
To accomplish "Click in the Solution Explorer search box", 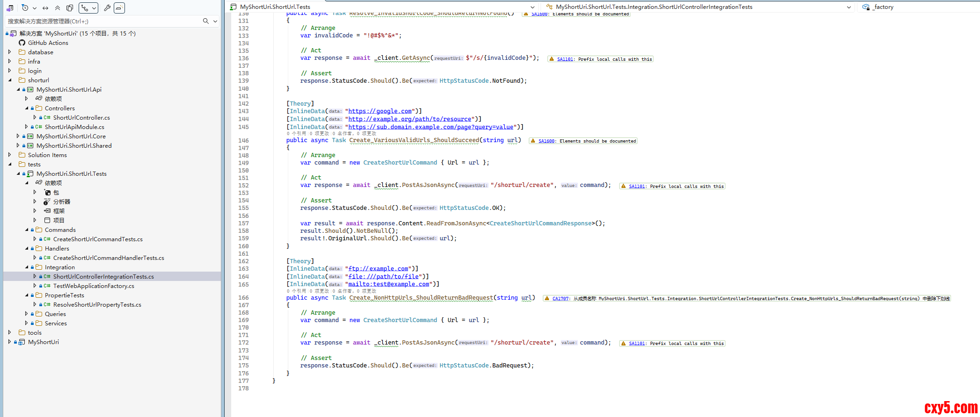I will click(x=103, y=21).
